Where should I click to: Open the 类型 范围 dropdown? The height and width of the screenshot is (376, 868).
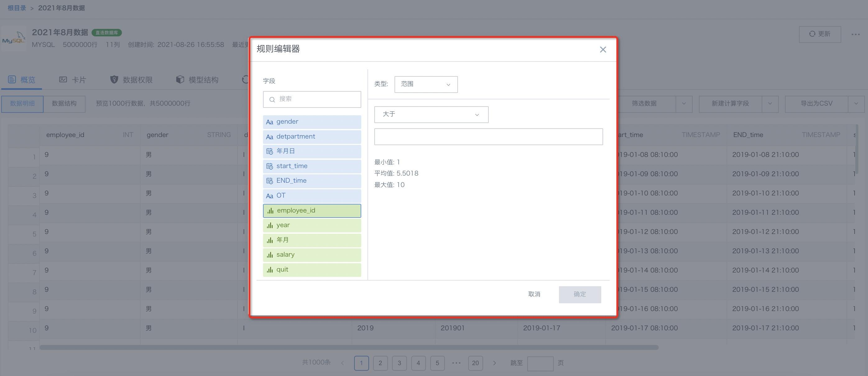pyautogui.click(x=426, y=84)
